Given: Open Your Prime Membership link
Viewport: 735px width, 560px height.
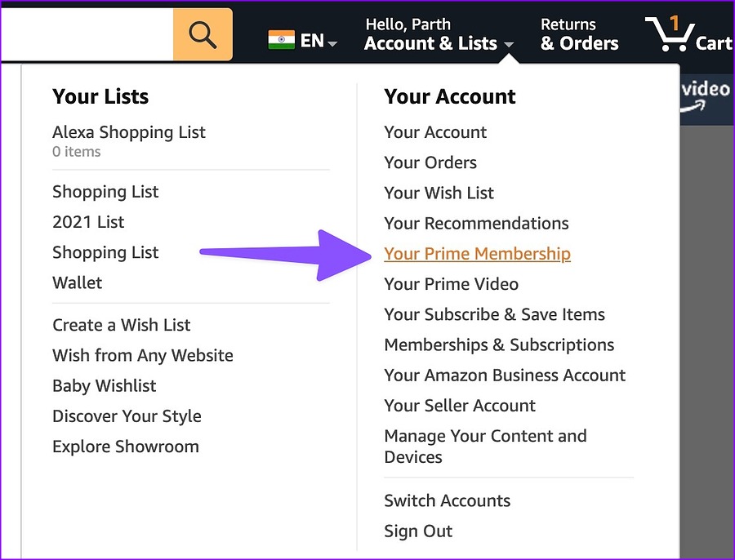Looking at the screenshot, I should 477,253.
